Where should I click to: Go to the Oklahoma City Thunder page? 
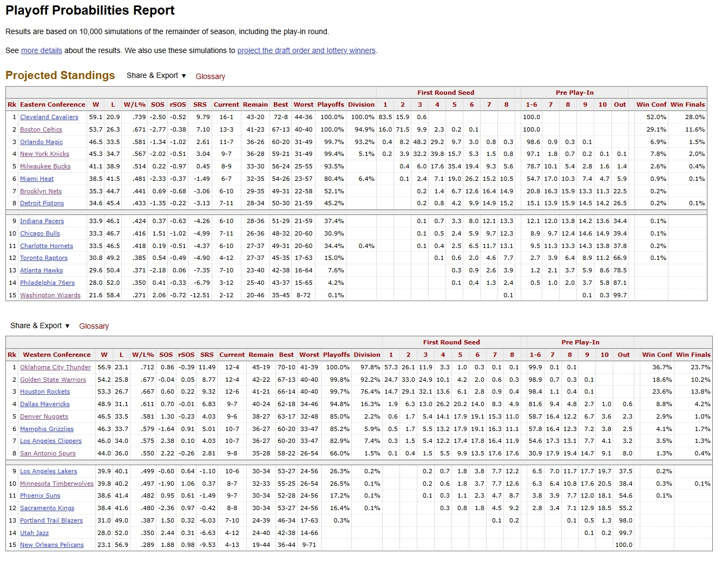(x=55, y=367)
